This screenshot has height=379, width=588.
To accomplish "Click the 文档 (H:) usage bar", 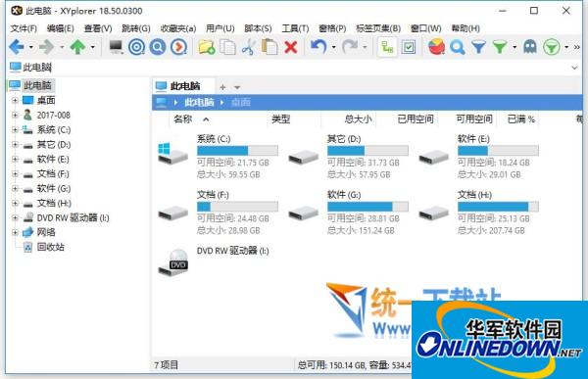I will [x=498, y=207].
